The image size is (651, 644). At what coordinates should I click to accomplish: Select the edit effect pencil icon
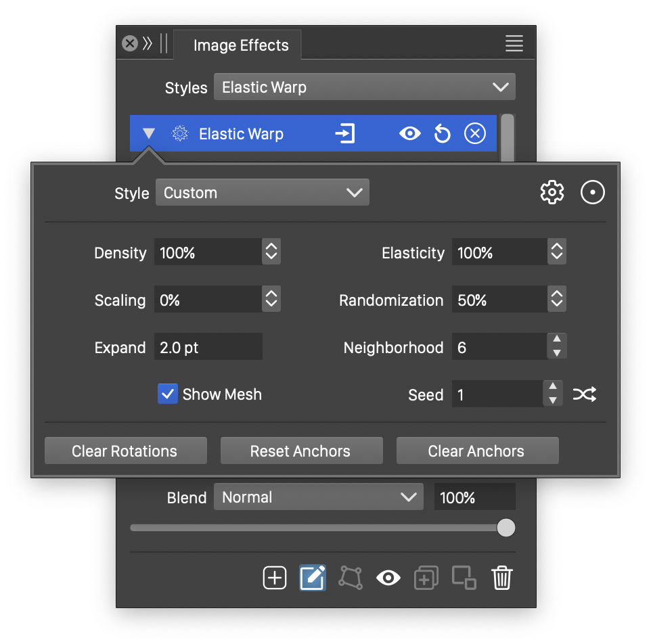313,578
